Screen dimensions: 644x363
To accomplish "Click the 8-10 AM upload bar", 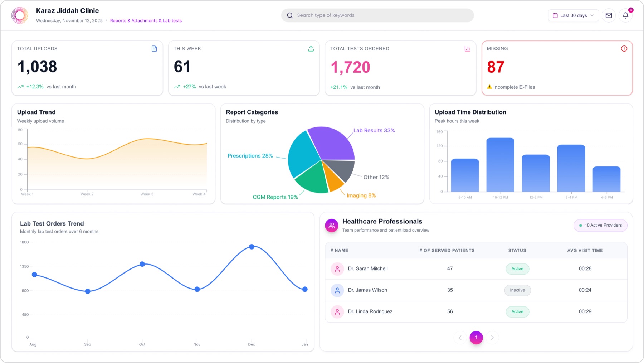I will pyautogui.click(x=465, y=175).
